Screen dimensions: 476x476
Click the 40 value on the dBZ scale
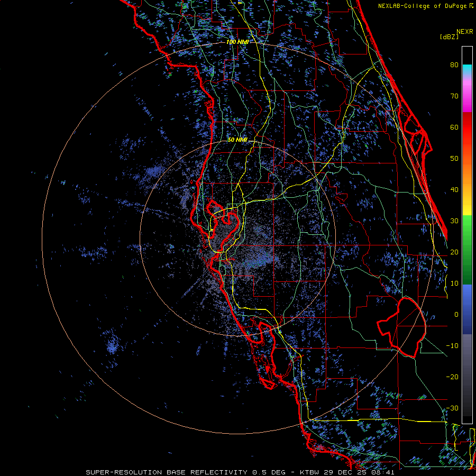click(454, 190)
